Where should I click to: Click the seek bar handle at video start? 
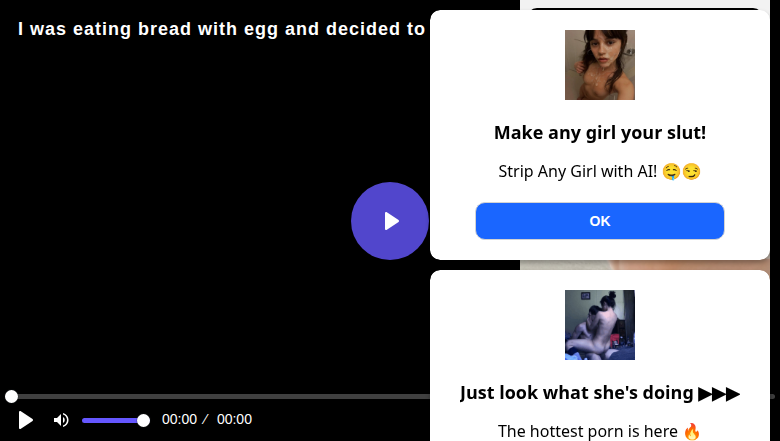tap(11, 396)
